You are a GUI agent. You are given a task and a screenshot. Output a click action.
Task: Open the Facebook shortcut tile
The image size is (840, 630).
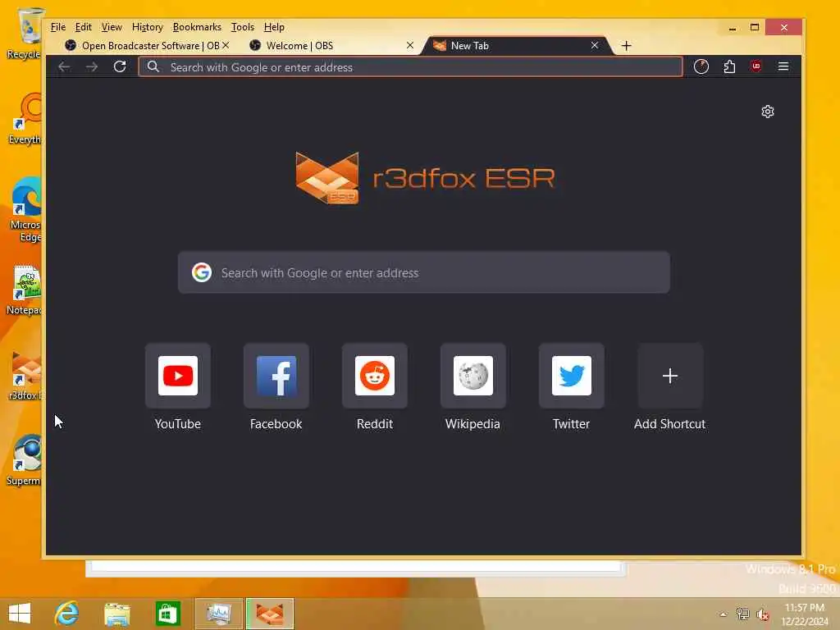(x=276, y=376)
